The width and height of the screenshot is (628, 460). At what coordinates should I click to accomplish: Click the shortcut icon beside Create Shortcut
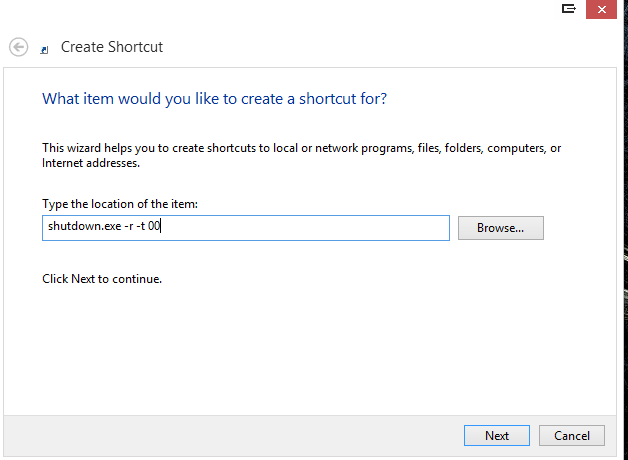[44, 50]
